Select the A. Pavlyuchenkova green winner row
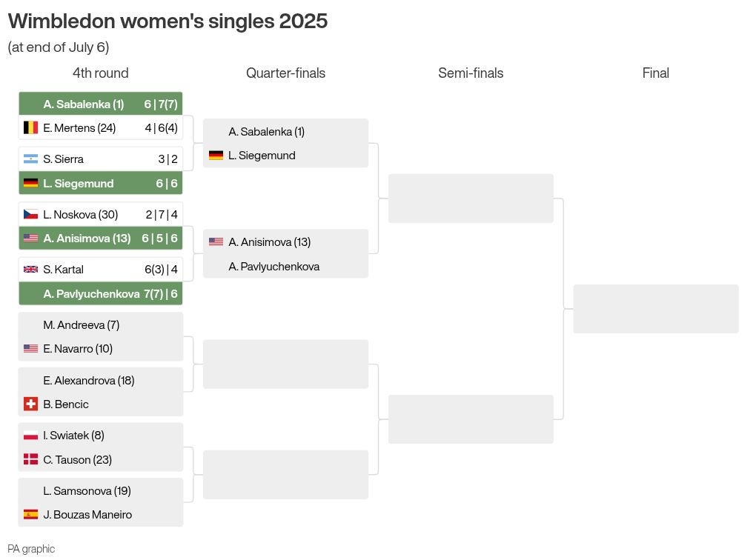This screenshot has width=756, height=560. 101,293
